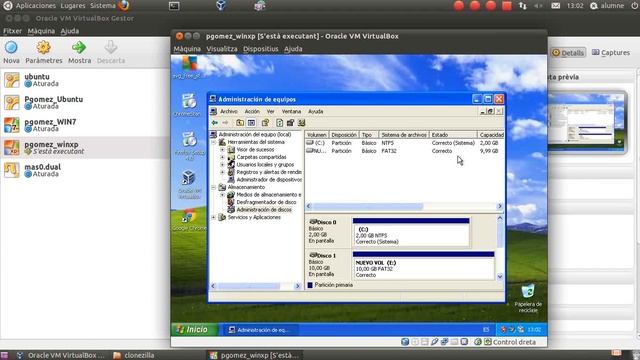Click the Details button in VirtualBox manager
Screen dimensions: 640x360
[568, 53]
